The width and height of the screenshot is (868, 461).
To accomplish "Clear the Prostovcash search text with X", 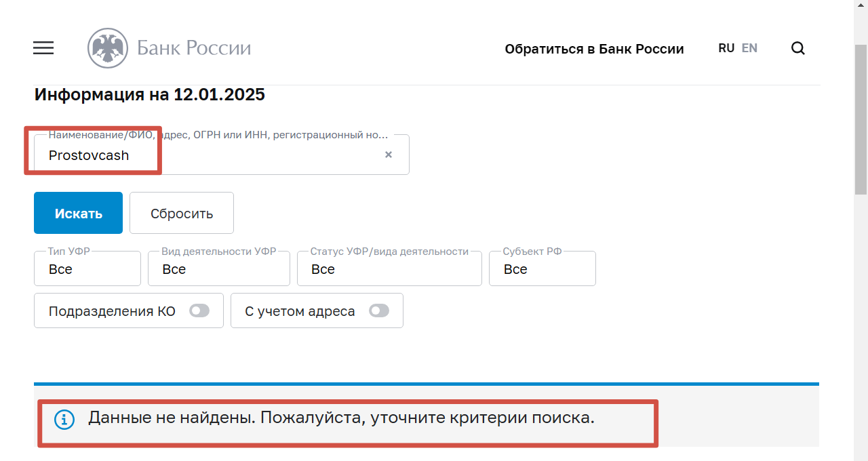I will [x=389, y=155].
